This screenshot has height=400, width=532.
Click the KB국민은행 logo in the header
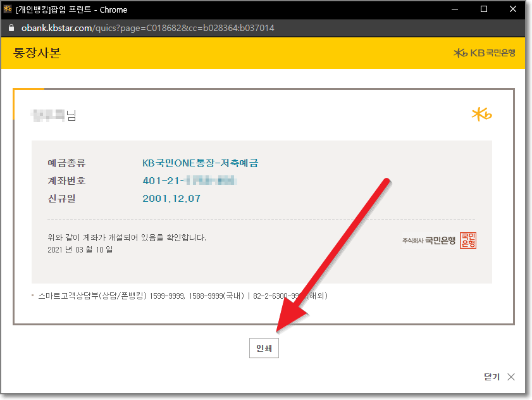pos(485,53)
